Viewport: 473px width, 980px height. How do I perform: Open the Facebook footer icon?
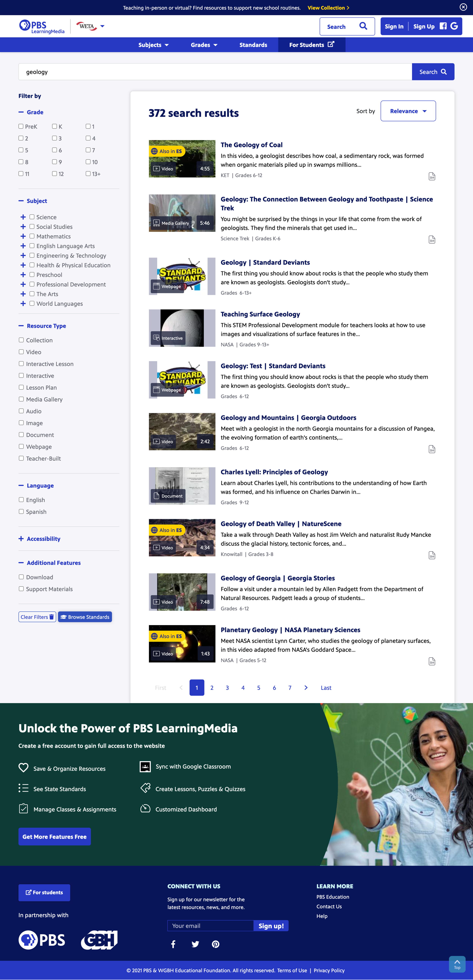[x=173, y=944]
